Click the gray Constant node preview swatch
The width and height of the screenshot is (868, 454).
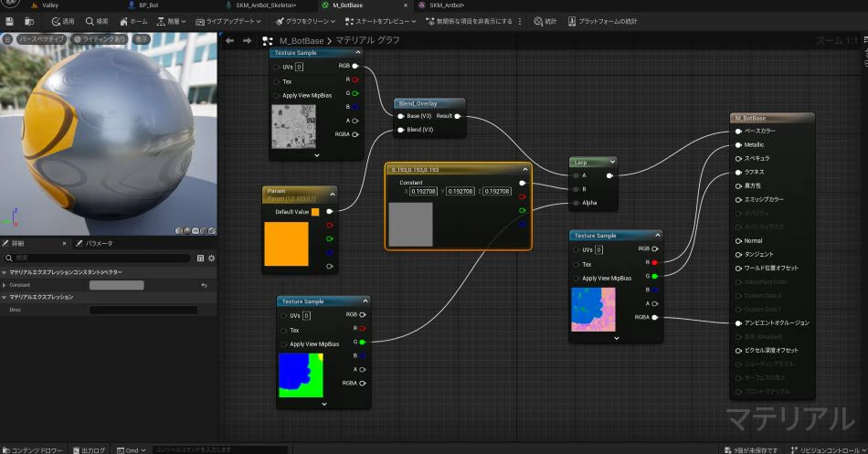coord(411,224)
